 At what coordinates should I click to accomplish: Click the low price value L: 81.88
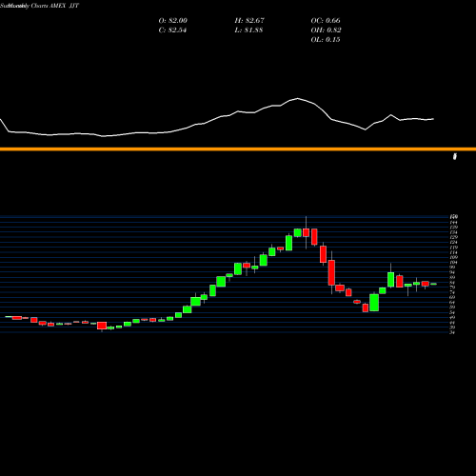tap(248, 30)
